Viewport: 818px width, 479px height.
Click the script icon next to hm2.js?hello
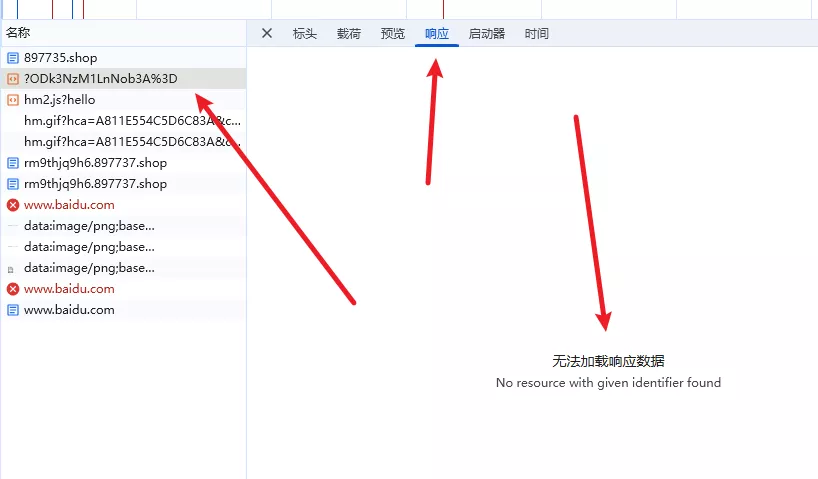pyautogui.click(x=13, y=100)
